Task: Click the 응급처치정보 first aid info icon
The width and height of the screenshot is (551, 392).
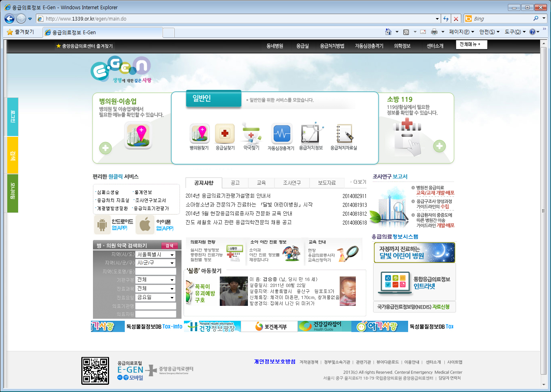Action: [311, 134]
